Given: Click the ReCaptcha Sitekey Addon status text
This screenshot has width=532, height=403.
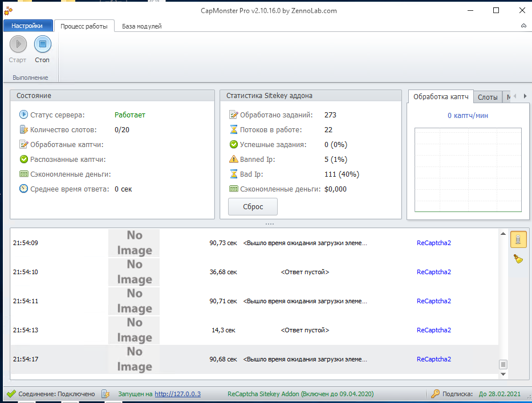Looking at the screenshot, I should pyautogui.click(x=300, y=394).
